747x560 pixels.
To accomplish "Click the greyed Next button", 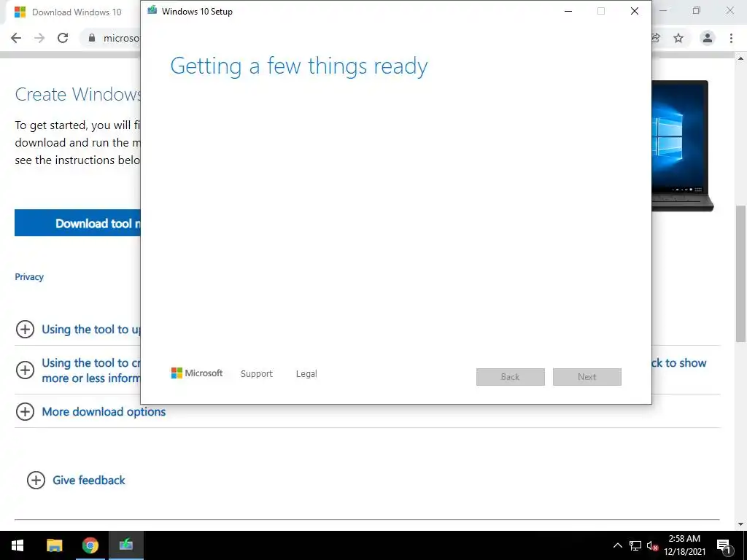I will (587, 377).
